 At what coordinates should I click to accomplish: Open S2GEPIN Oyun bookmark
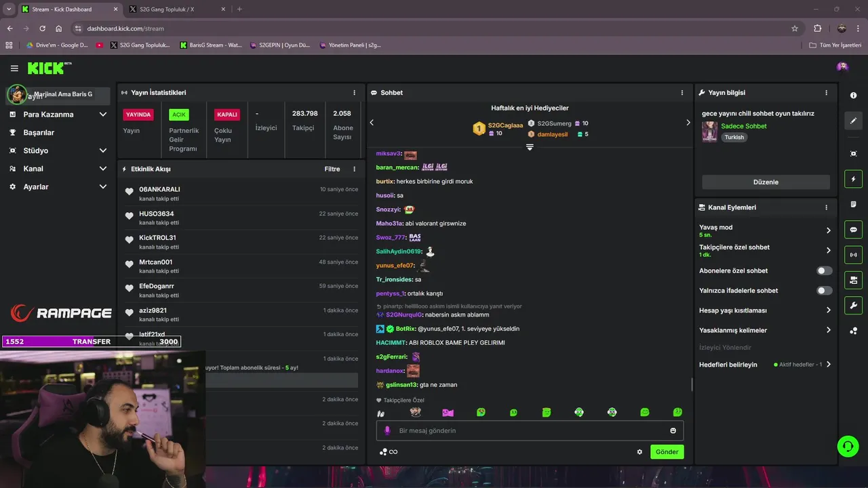[x=280, y=45]
